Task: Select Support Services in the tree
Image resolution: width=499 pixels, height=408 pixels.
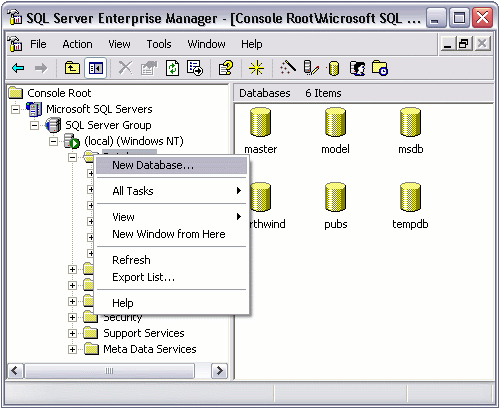Action: [x=144, y=333]
